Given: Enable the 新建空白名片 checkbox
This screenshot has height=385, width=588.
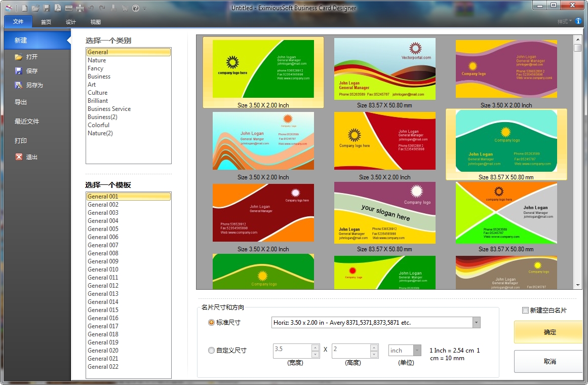Looking at the screenshot, I should 526,310.
